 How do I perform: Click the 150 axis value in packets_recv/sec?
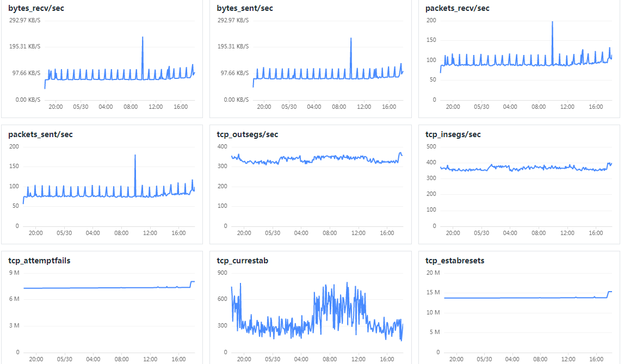tap(431, 40)
